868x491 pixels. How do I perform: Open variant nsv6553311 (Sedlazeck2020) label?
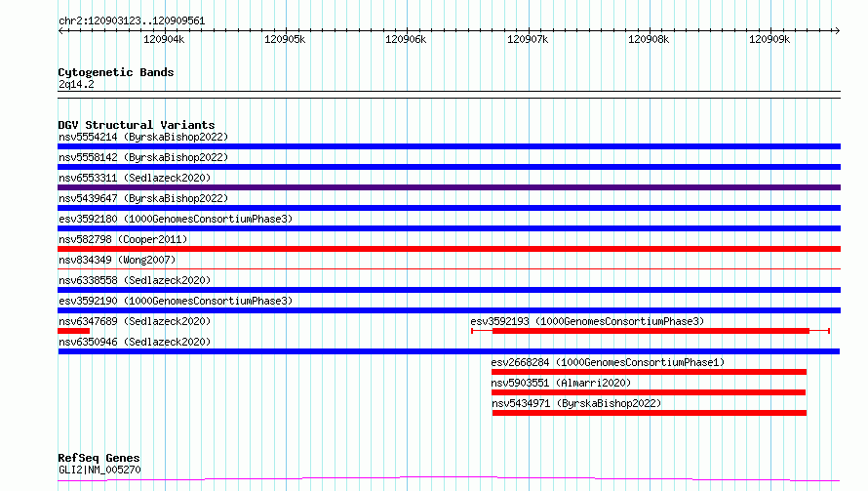tap(135, 178)
